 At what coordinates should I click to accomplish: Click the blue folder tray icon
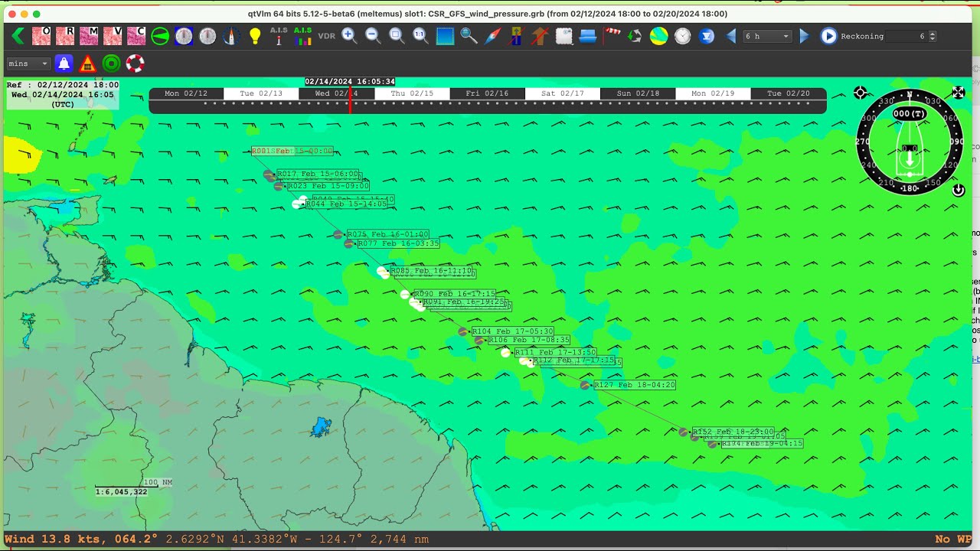(x=588, y=36)
